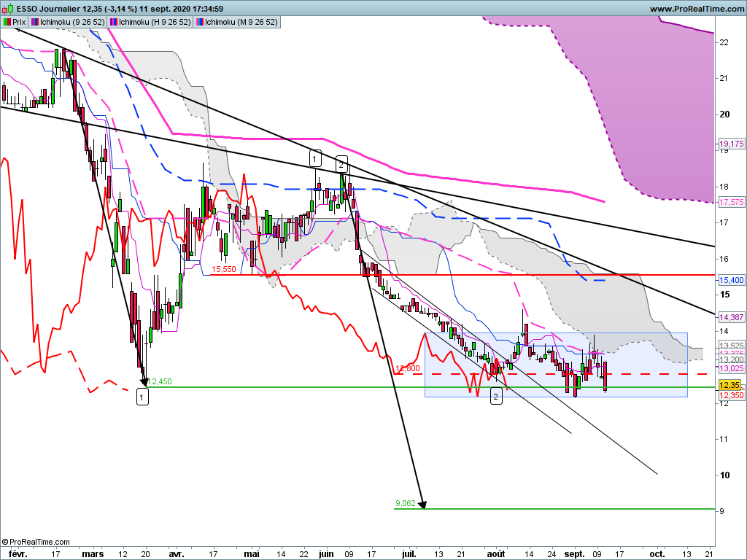Click the 21 tick on price axis
747x560 pixels.
click(x=724, y=79)
